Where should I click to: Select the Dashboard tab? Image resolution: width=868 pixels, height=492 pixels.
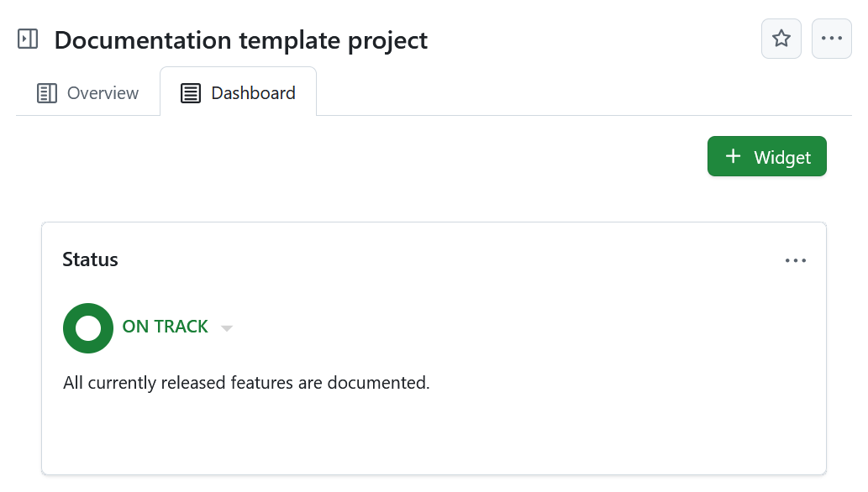239,93
